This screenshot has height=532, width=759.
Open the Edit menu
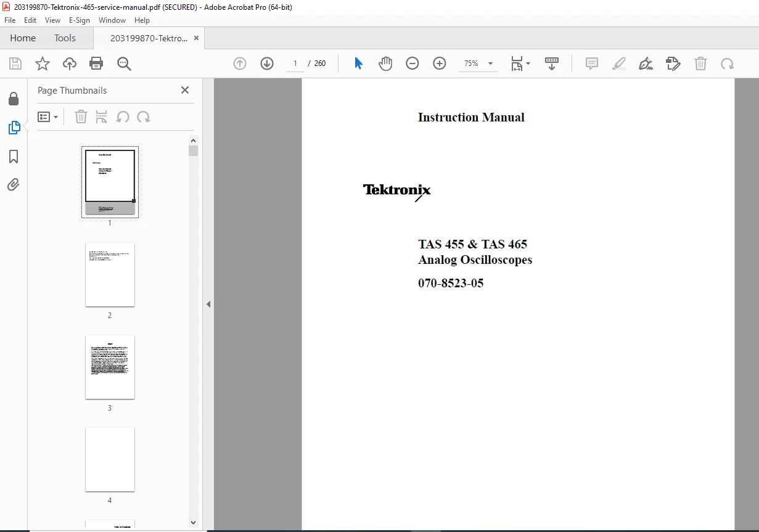[30, 20]
